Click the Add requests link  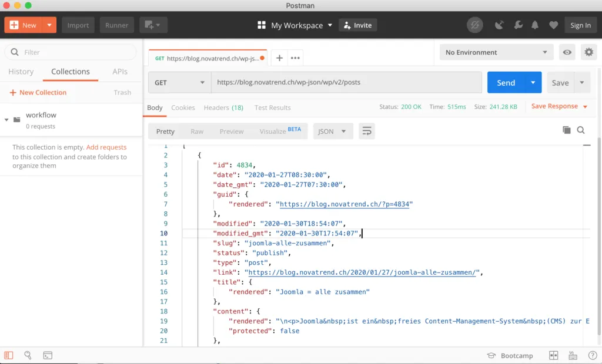106,147
